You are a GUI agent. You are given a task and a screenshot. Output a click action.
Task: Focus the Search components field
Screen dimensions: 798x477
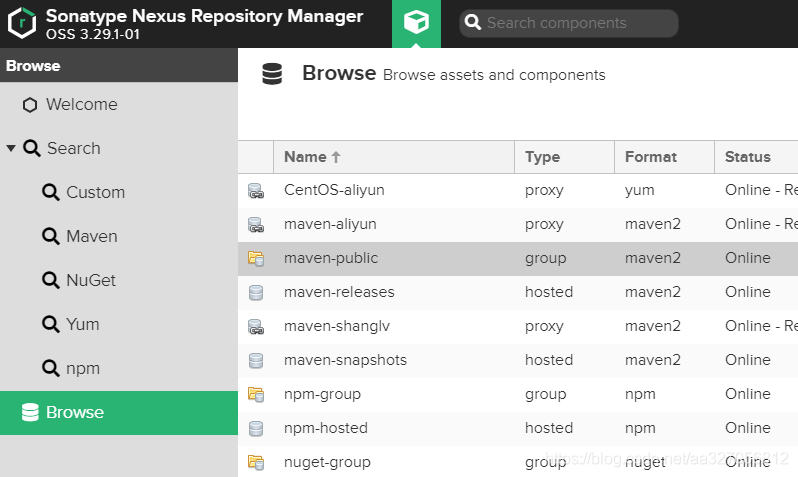coord(568,23)
